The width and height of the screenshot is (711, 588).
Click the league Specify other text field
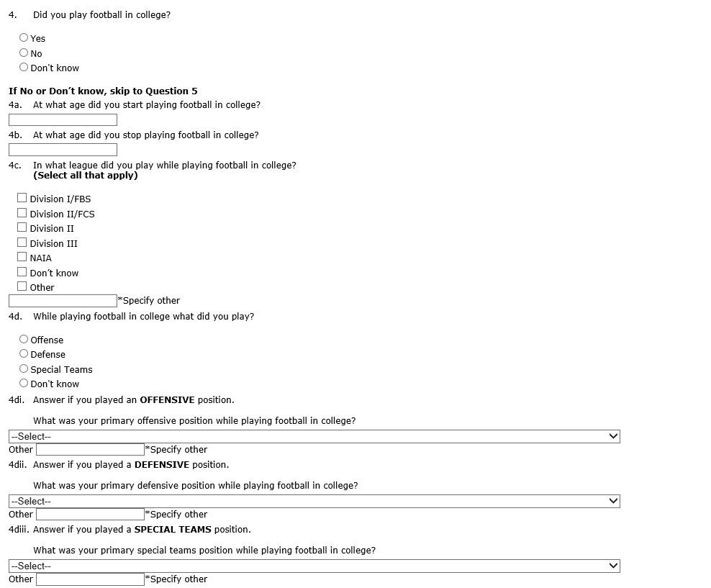pos(63,301)
